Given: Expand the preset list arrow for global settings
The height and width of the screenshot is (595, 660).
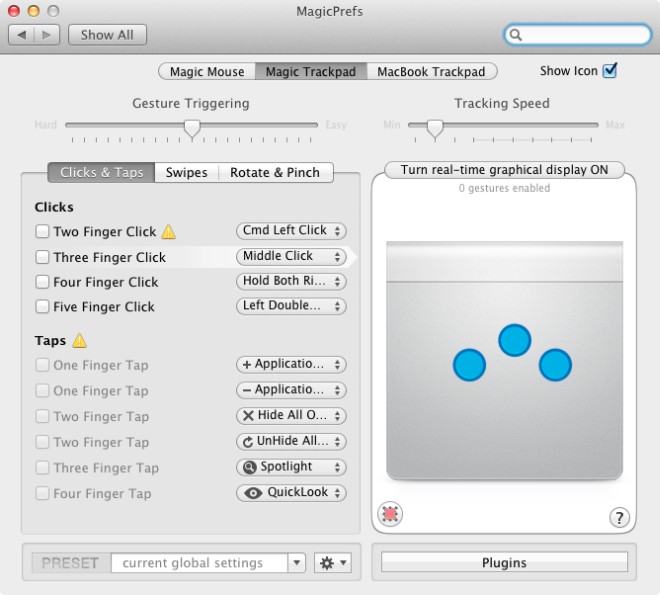Looking at the screenshot, I should click(296, 563).
